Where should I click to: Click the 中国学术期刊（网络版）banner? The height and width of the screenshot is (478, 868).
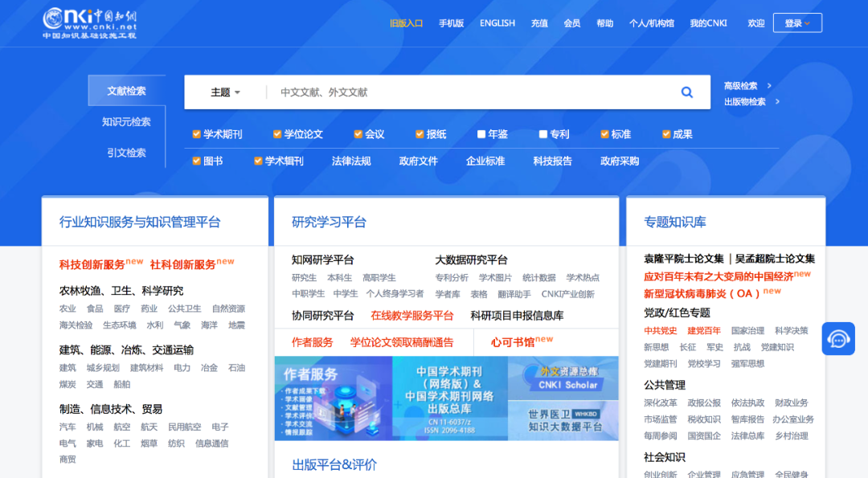point(448,402)
